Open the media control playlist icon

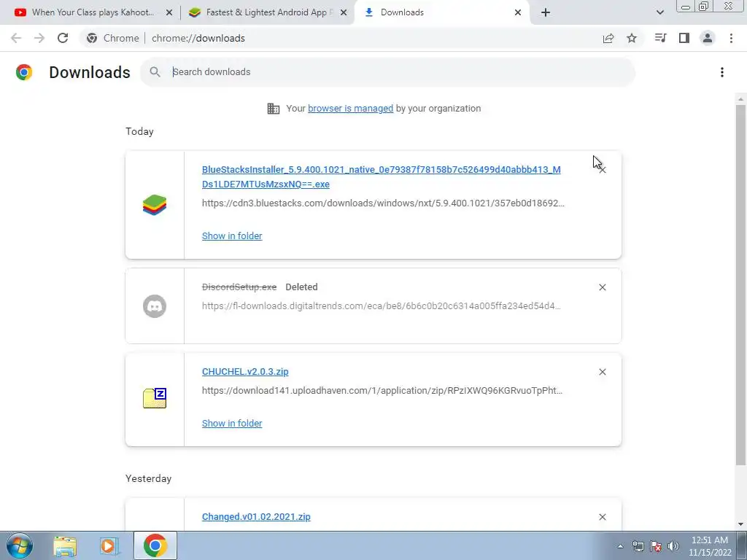660,38
